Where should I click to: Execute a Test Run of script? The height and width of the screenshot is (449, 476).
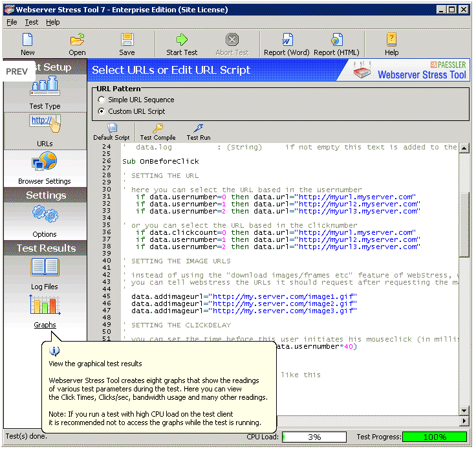point(199,132)
